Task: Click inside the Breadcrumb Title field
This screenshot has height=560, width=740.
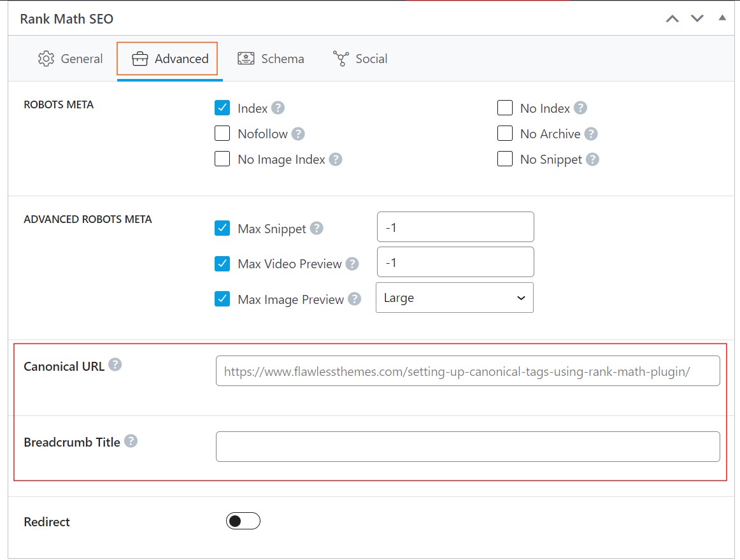Action: [x=467, y=446]
